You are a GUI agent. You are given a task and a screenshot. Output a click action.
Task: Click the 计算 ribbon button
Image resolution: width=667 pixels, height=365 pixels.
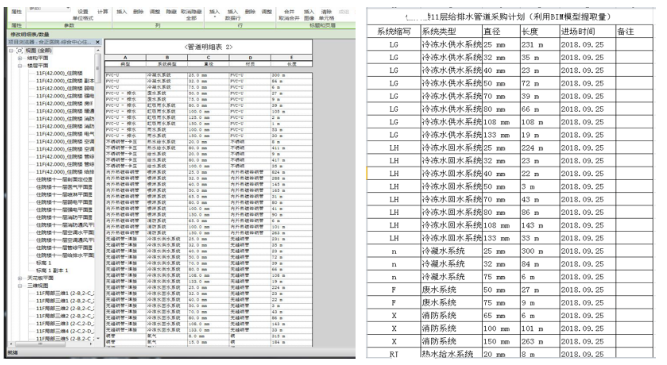(x=103, y=11)
